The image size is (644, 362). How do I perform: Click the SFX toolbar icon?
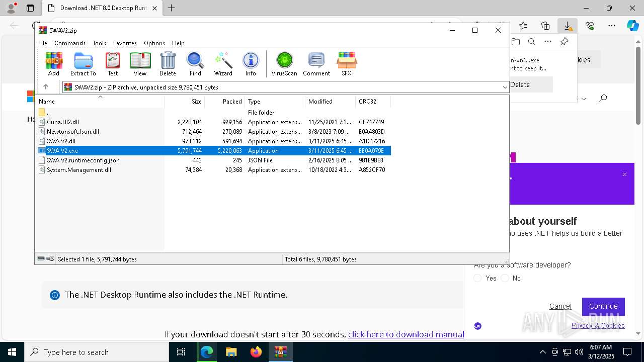(x=347, y=64)
